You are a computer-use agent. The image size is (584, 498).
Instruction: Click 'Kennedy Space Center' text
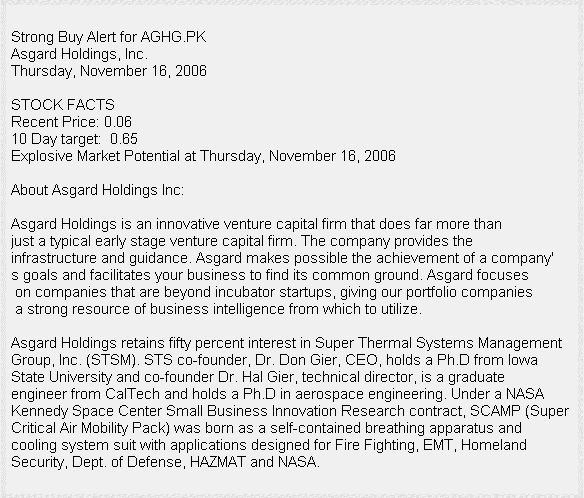[86, 411]
